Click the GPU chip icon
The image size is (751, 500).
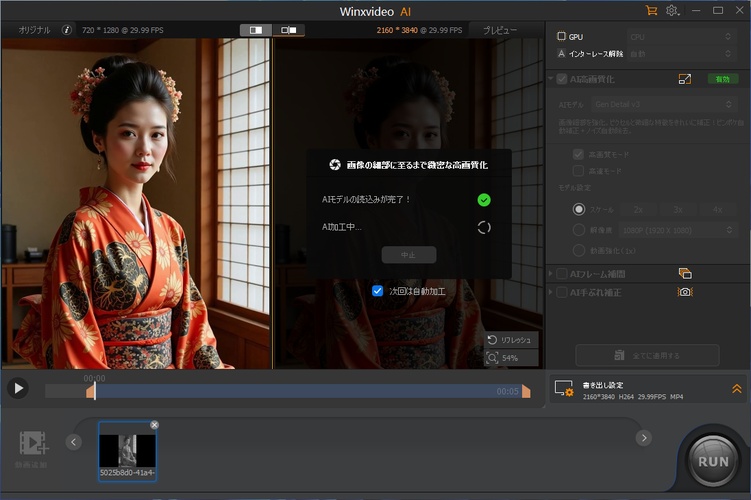click(561, 36)
